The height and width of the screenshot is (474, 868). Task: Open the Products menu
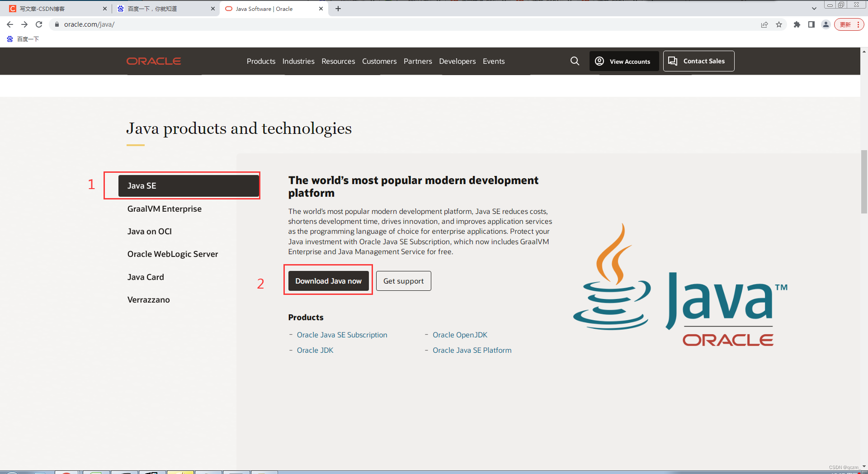[261, 61]
